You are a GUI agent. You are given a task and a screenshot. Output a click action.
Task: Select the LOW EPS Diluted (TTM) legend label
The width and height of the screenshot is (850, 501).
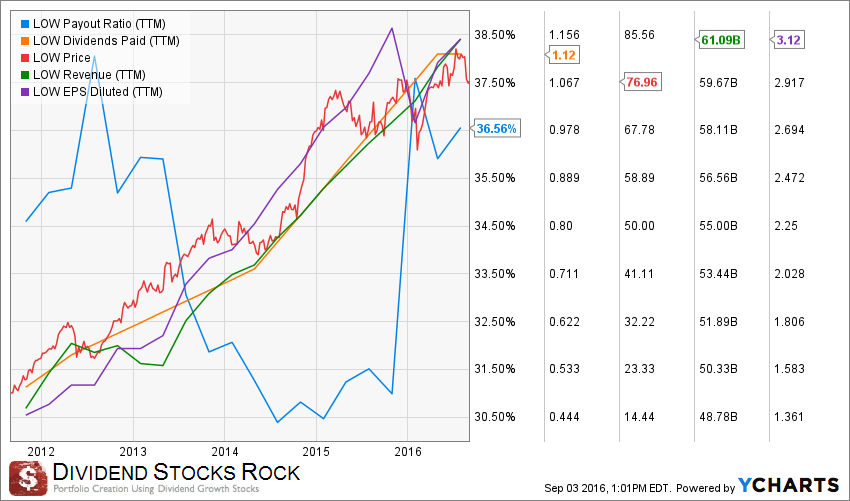coord(98,92)
